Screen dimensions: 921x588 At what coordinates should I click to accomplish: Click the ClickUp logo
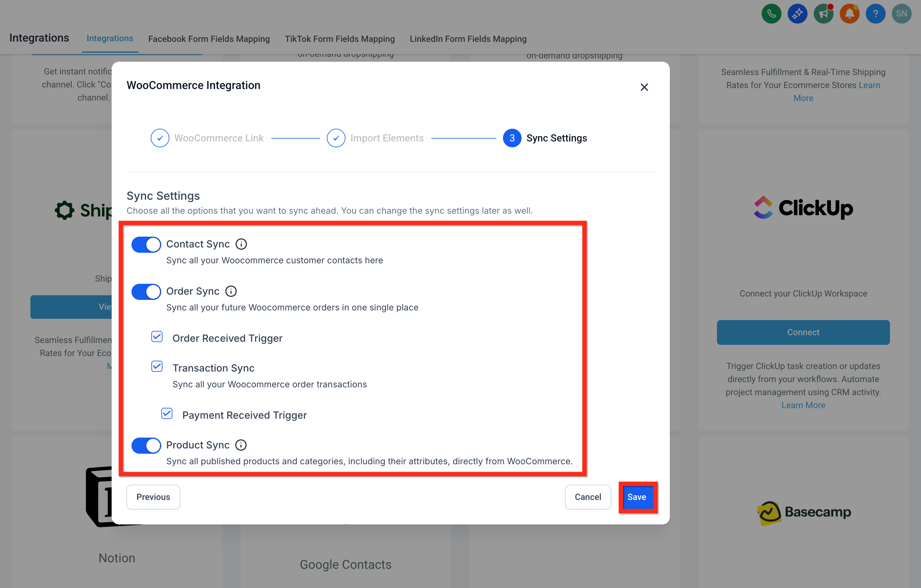click(x=803, y=208)
